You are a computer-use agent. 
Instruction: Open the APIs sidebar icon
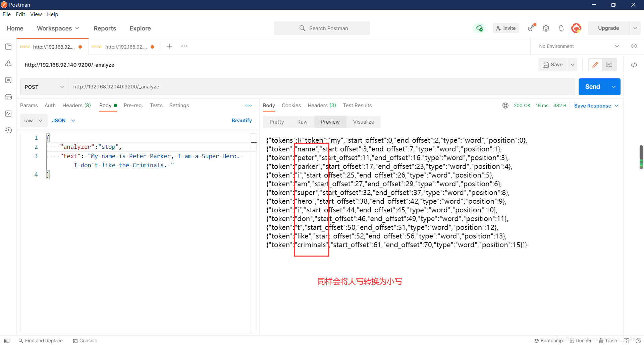coord(8,63)
